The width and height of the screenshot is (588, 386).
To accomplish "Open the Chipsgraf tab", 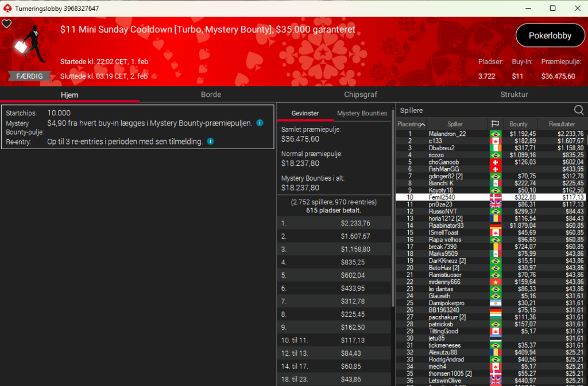I will (x=361, y=95).
